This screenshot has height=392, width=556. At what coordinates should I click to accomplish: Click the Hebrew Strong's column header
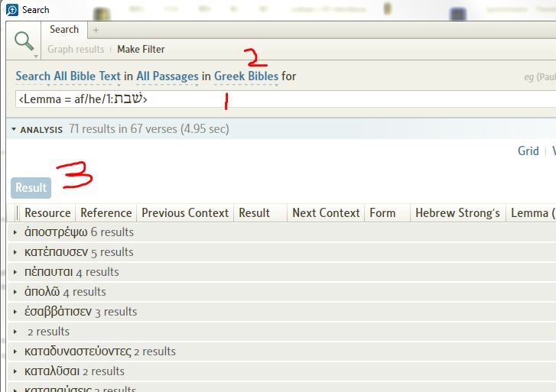click(x=457, y=213)
